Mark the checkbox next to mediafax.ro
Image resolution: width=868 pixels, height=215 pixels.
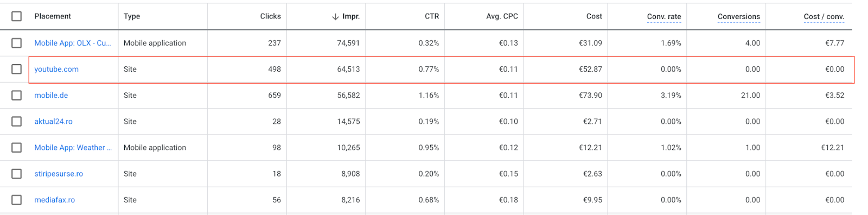[17, 200]
